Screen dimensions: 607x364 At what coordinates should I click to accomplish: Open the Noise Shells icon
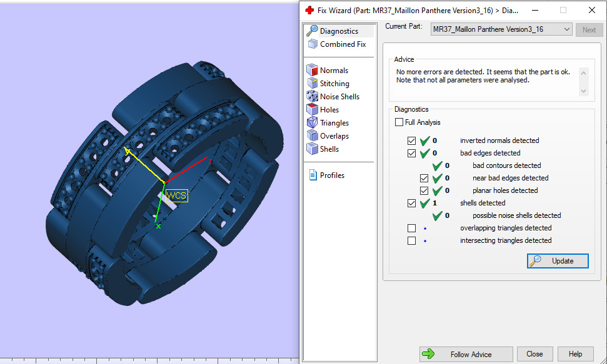coord(312,96)
